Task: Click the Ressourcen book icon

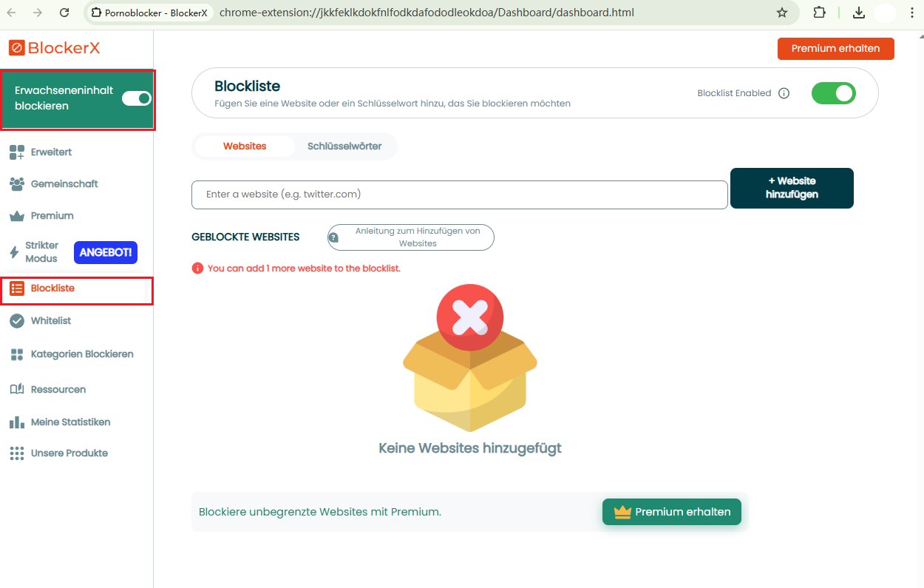Action: click(17, 390)
